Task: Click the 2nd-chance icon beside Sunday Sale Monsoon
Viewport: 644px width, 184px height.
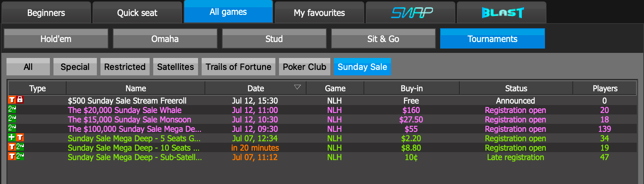Action: pyautogui.click(x=12, y=118)
